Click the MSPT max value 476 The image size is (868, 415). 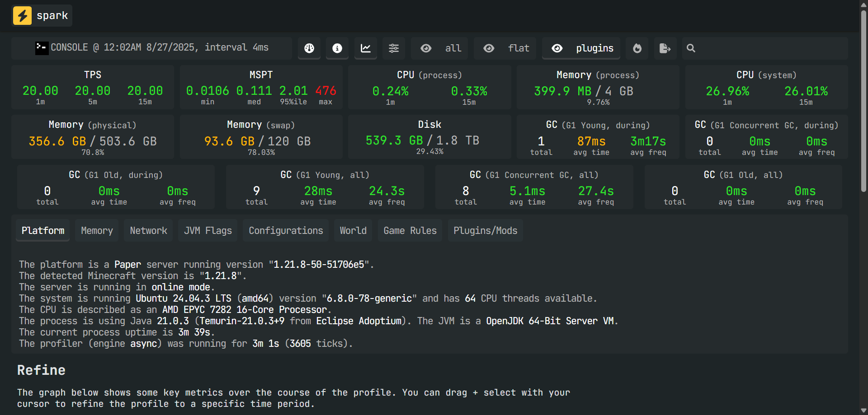[x=325, y=91]
